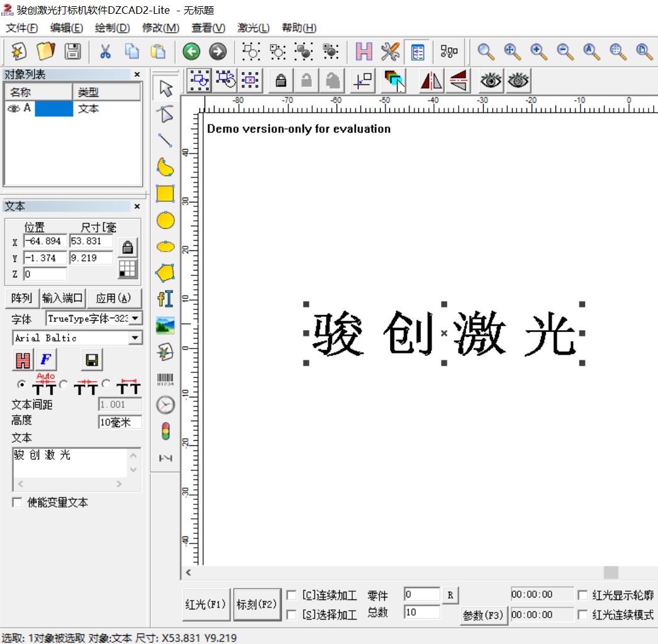Open the 绘制(D) menu
Image resolution: width=658 pixels, height=644 pixels.
coord(112,28)
